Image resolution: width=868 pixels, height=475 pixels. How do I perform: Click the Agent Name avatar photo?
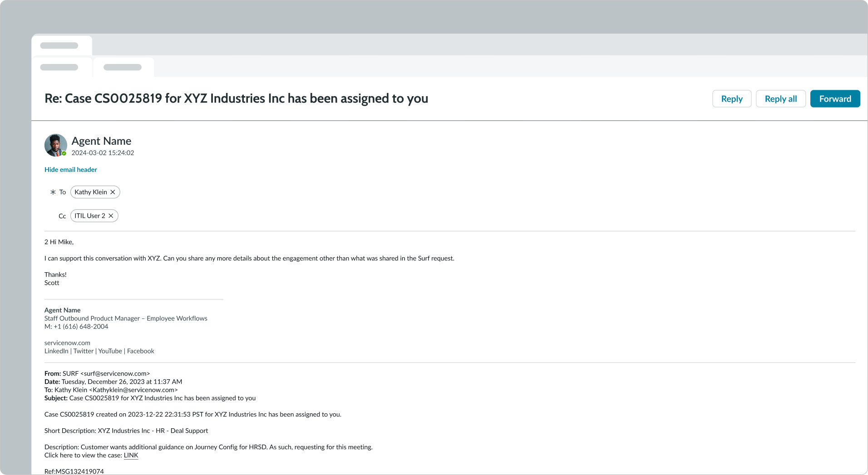click(55, 145)
